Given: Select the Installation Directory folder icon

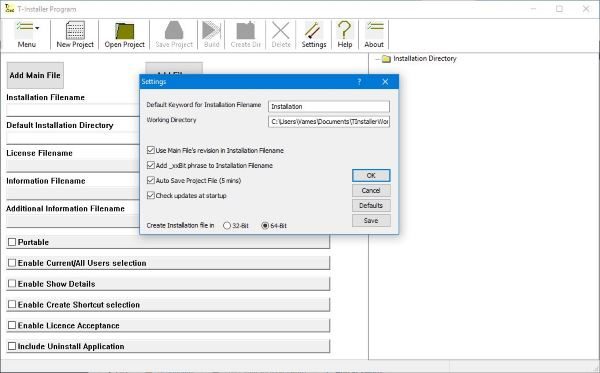Looking at the screenshot, I should tap(386, 59).
